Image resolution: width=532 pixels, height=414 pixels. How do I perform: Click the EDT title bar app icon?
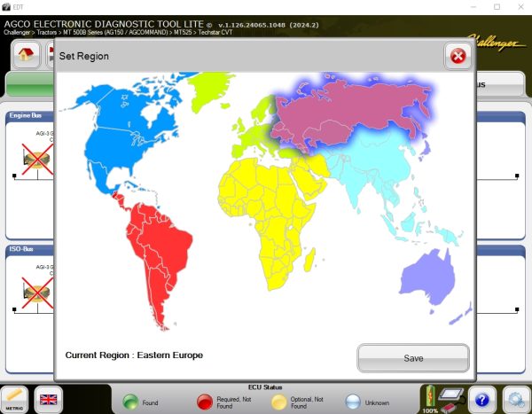pos(6,7)
